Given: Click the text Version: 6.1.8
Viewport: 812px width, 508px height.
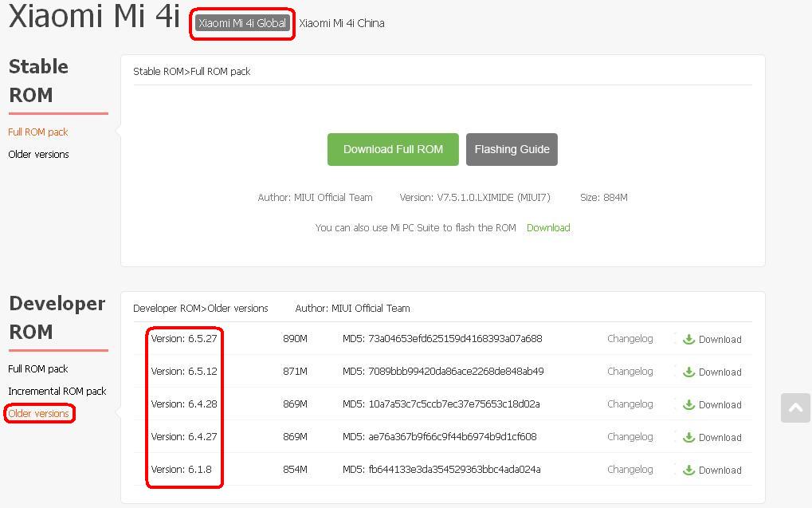Looking at the screenshot, I should 181,469.
